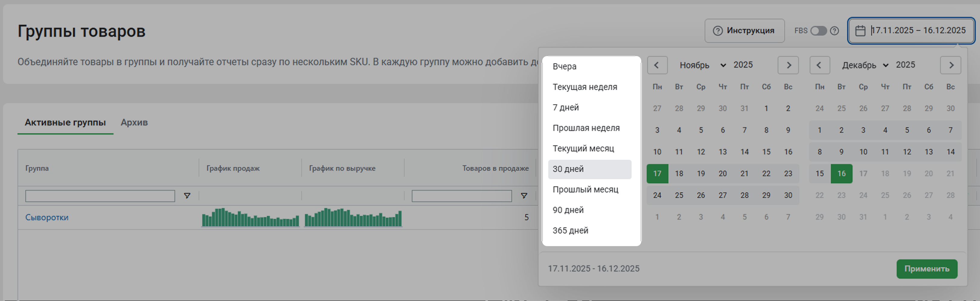The height and width of the screenshot is (301, 980).
Task: Open the Инструкция guide button
Action: [744, 31]
